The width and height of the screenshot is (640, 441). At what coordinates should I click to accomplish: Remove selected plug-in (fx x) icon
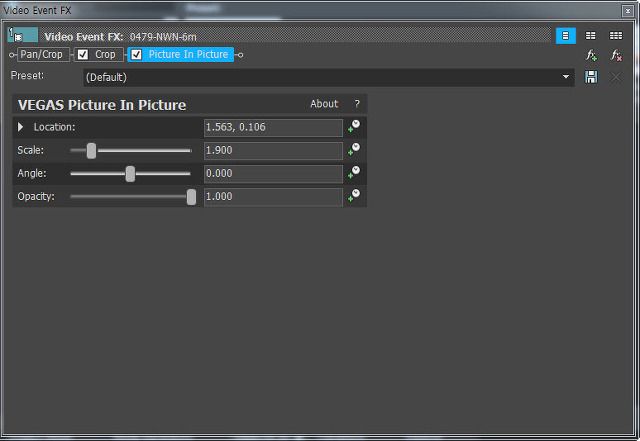(x=616, y=55)
